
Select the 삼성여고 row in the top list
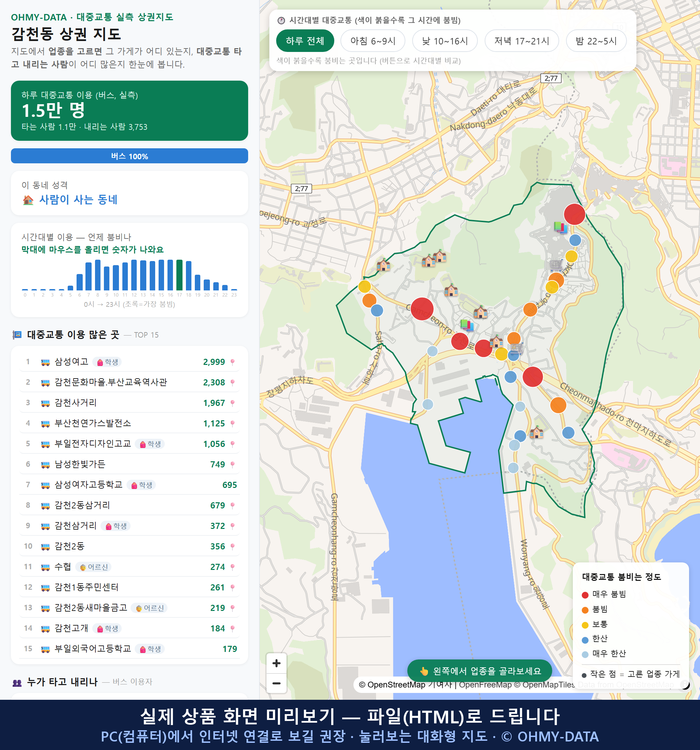pyautogui.click(x=130, y=362)
